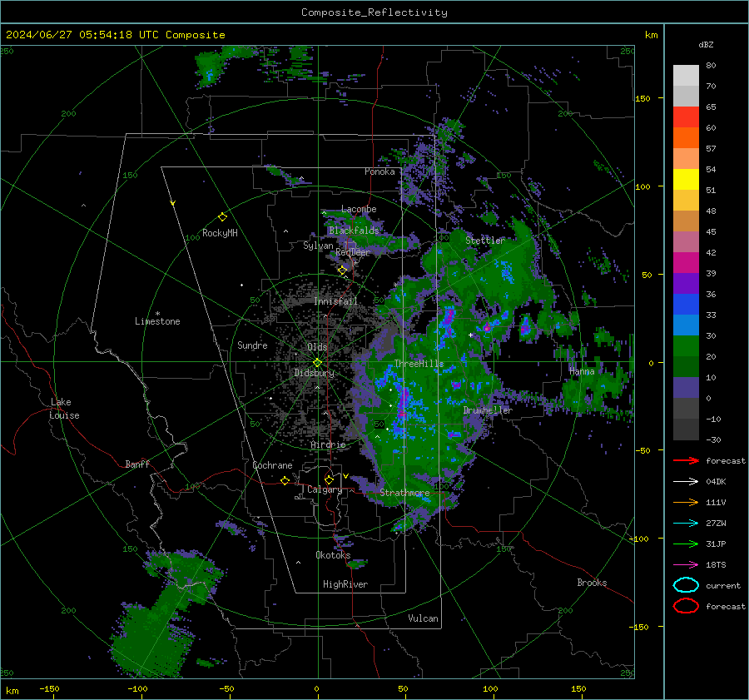Click the Composite_Reflectivity title text
Image resolution: width=749 pixels, height=700 pixels.
point(374,12)
